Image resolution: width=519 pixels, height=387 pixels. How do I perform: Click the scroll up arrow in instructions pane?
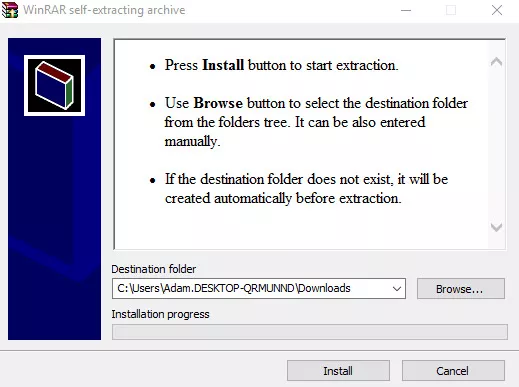(x=496, y=62)
